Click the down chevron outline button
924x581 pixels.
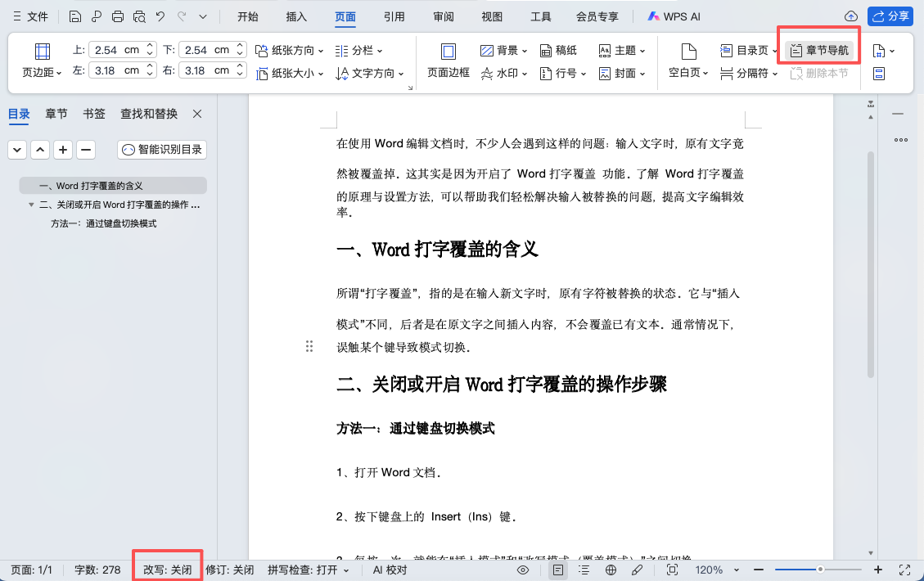17,150
